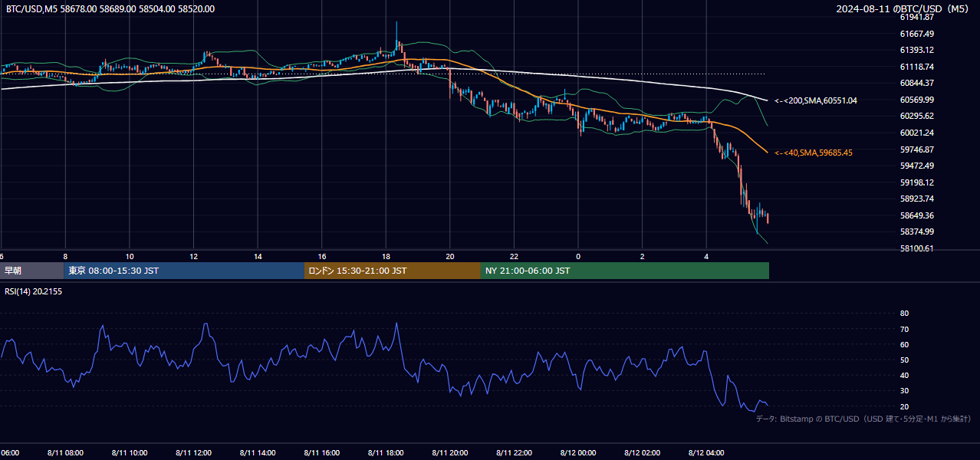The height and width of the screenshot is (460, 980).
Task: Click the bottom time label 8/11 20:00
Action: tap(450, 453)
